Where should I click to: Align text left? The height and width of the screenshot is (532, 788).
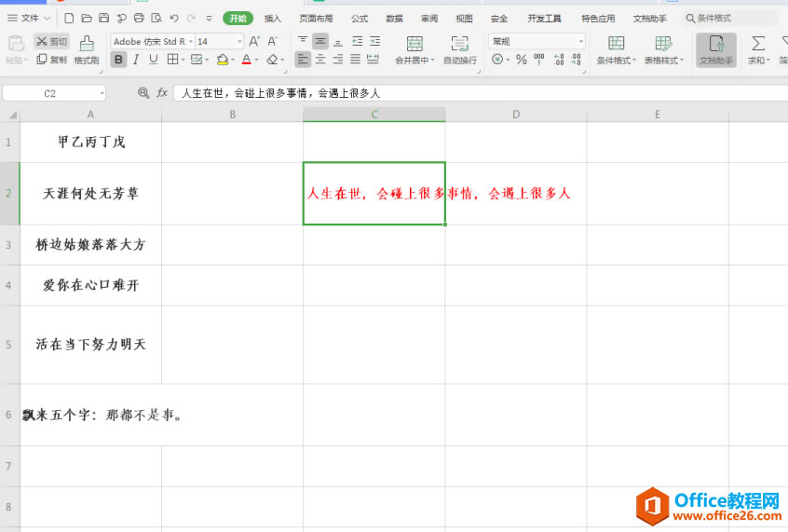click(x=303, y=60)
